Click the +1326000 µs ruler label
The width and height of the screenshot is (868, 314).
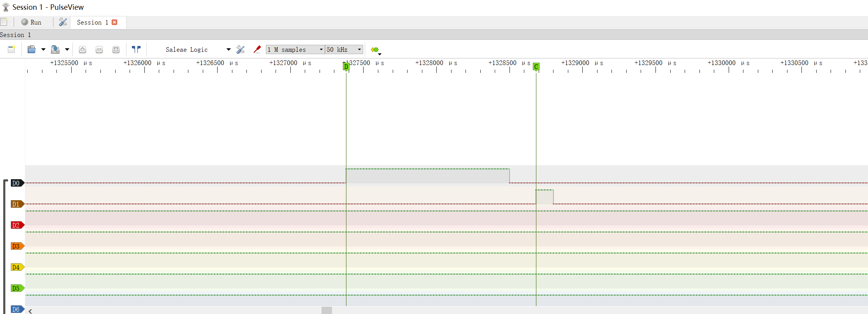pyautogui.click(x=144, y=63)
